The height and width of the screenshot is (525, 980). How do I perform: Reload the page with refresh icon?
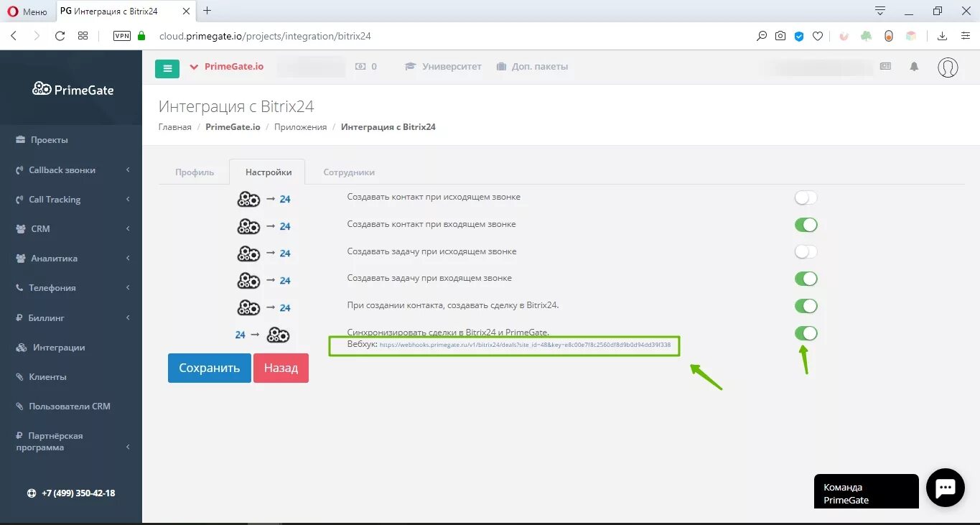coord(60,35)
